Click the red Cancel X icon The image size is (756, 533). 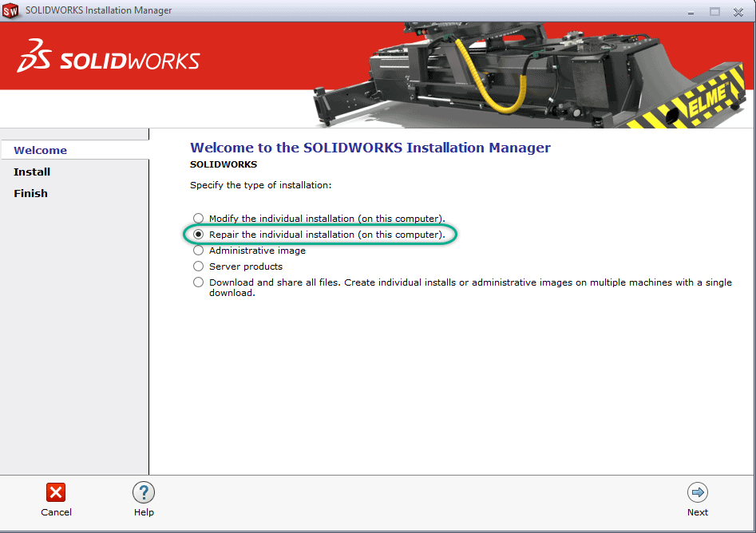click(x=56, y=492)
